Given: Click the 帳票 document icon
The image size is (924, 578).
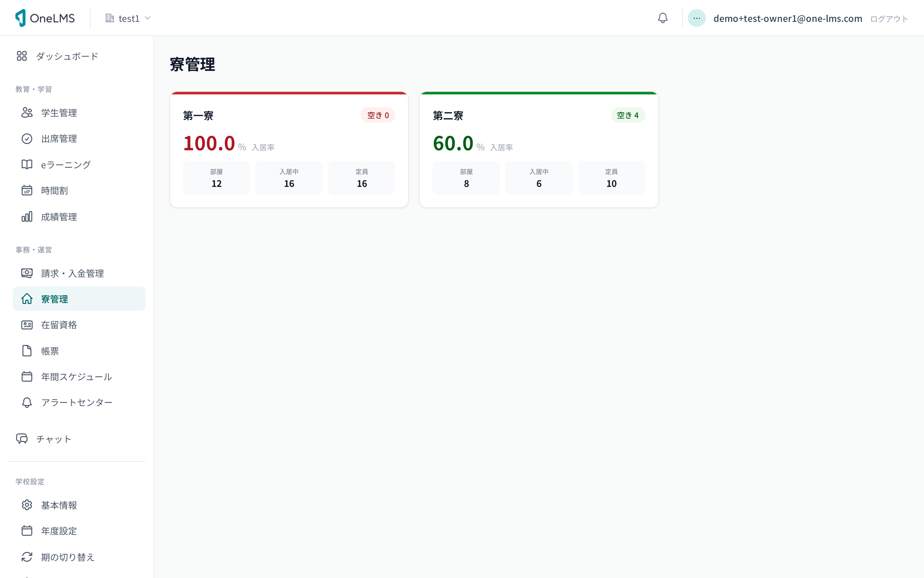Looking at the screenshot, I should pos(27,351).
